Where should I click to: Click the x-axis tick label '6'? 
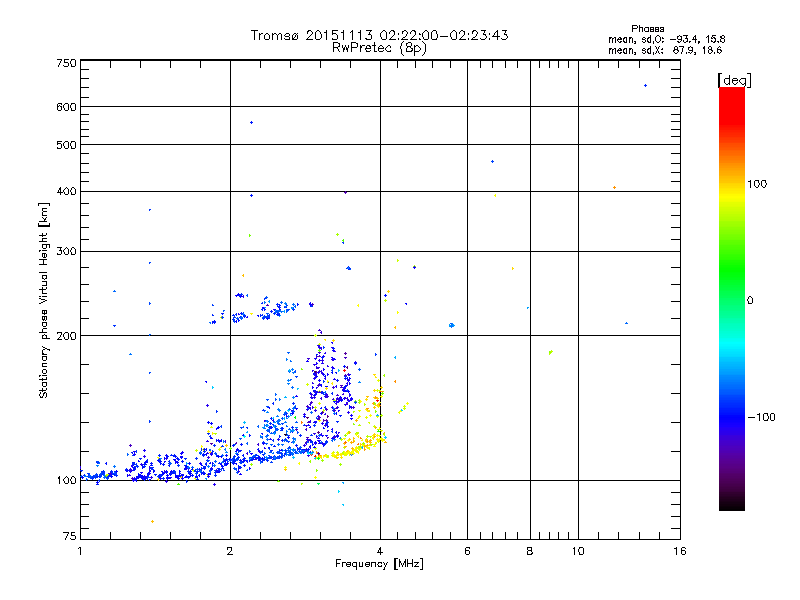tap(467, 551)
